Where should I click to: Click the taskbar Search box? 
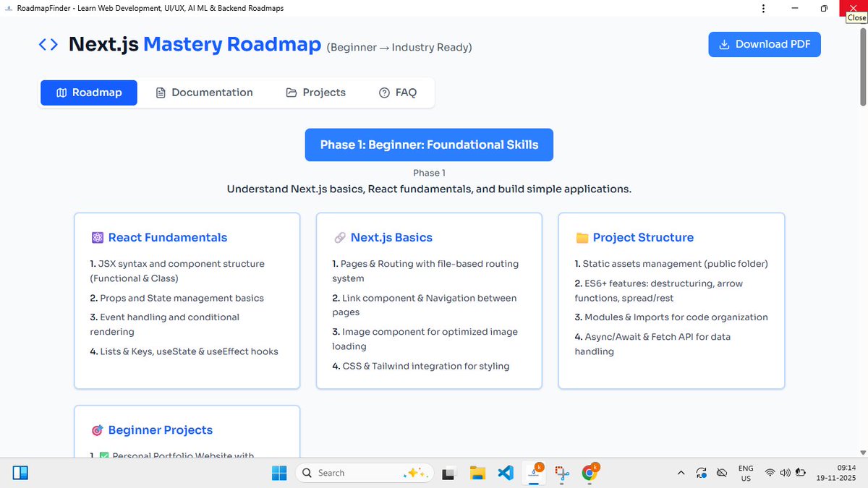click(x=365, y=473)
